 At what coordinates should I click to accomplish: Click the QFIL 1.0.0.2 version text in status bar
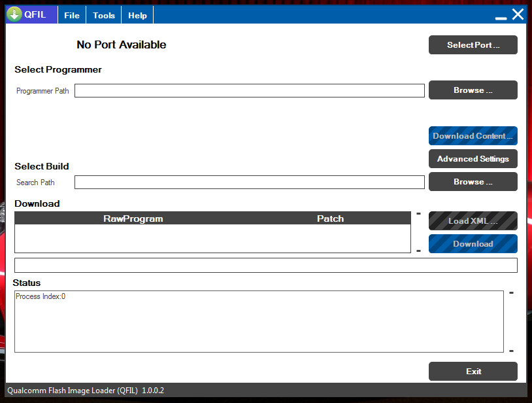point(86,391)
